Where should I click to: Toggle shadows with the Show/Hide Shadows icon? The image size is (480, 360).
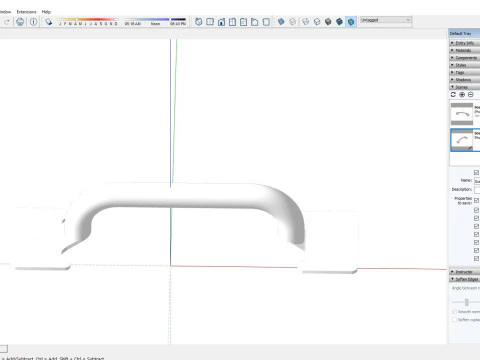pyautogui.click(x=49, y=22)
